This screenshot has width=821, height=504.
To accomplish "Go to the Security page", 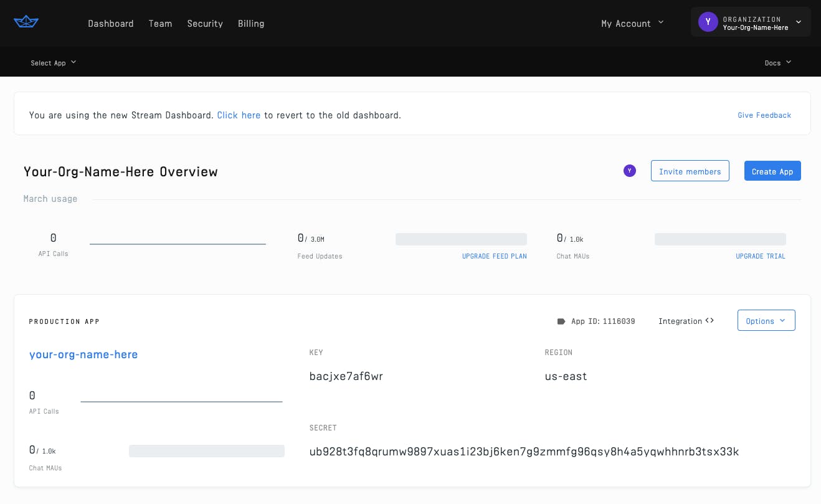I will point(205,24).
